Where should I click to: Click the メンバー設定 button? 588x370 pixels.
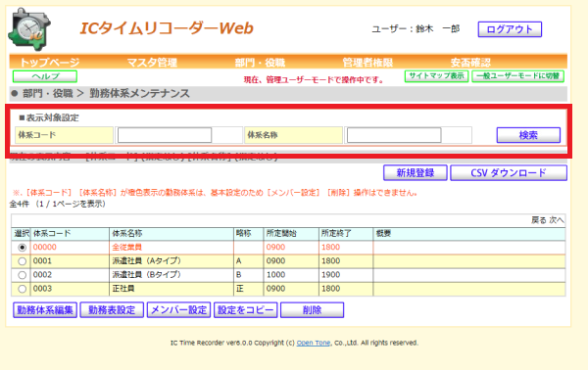point(178,310)
